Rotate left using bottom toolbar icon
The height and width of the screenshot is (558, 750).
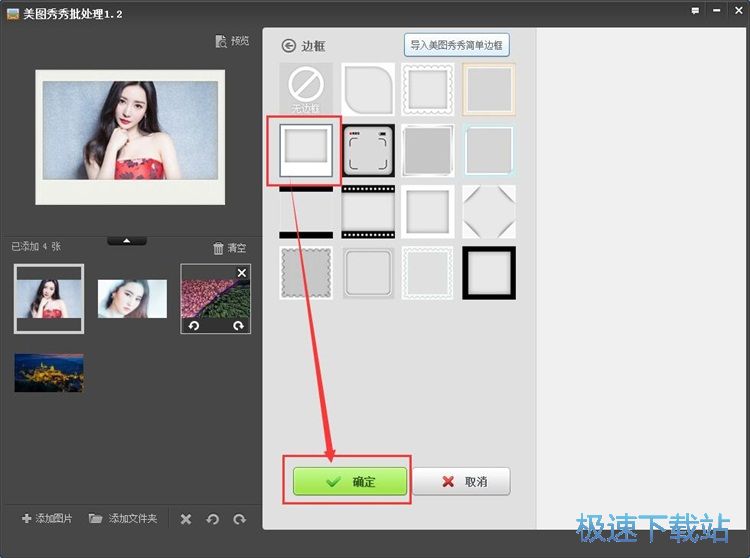213,519
